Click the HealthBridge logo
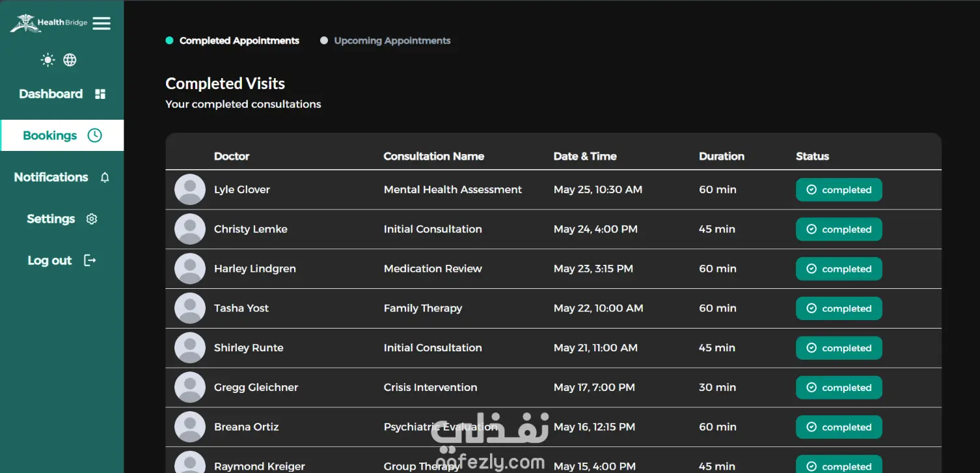980x473 pixels. [x=49, y=23]
